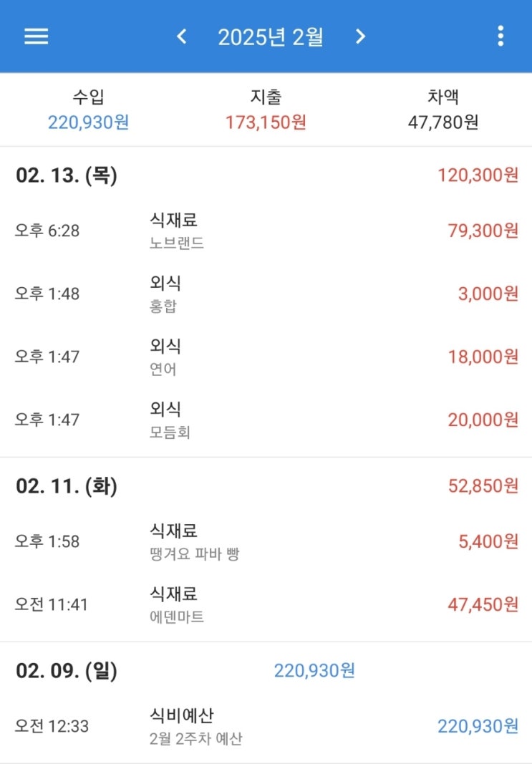Open the 연어 외식 18,000원 entry
The height and width of the screenshot is (764, 532).
266,357
